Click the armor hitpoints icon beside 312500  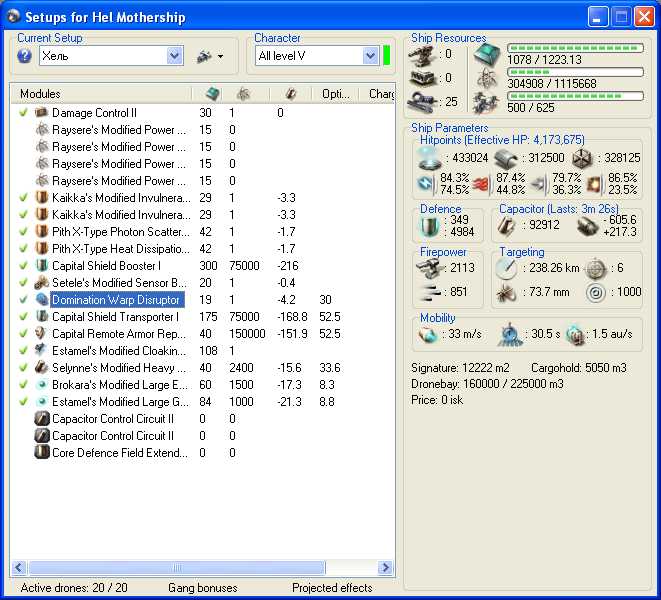(x=505, y=158)
